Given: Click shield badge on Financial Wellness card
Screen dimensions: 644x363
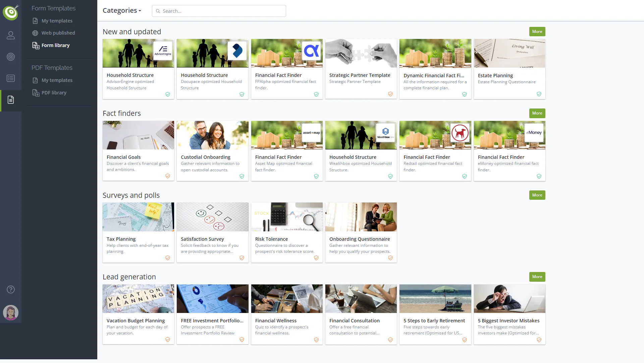Looking at the screenshot, I should coord(316,340).
